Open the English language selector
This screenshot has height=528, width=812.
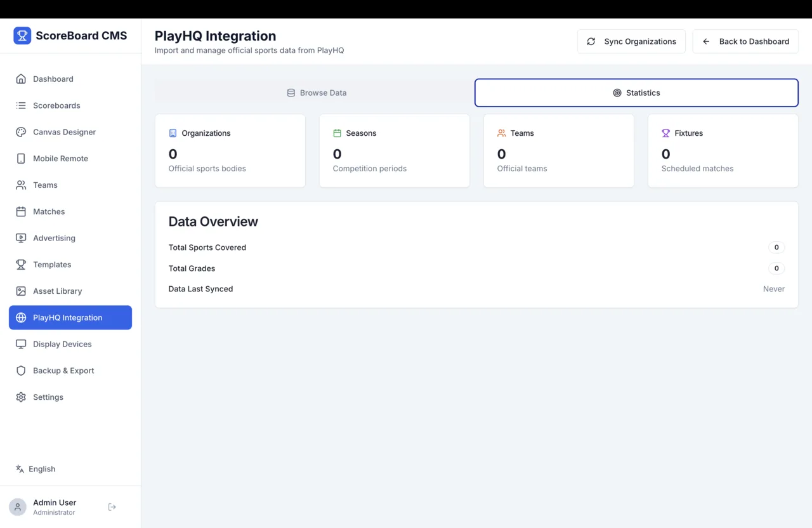click(36, 469)
